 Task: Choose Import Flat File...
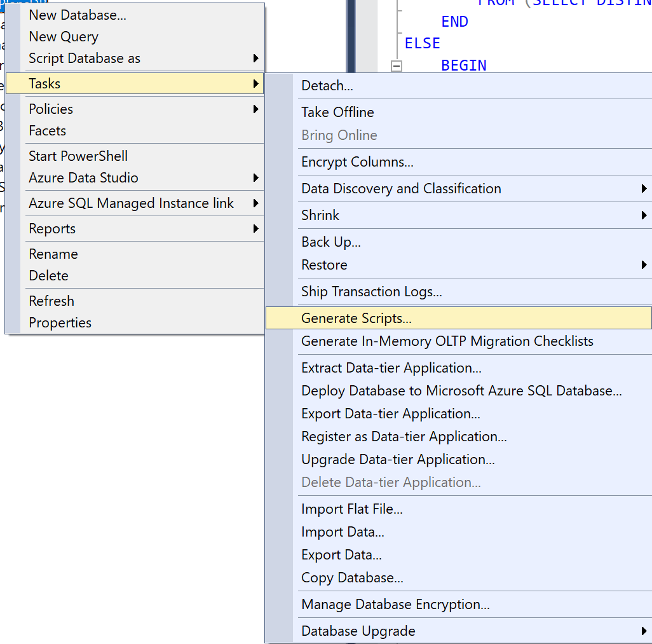point(459,509)
